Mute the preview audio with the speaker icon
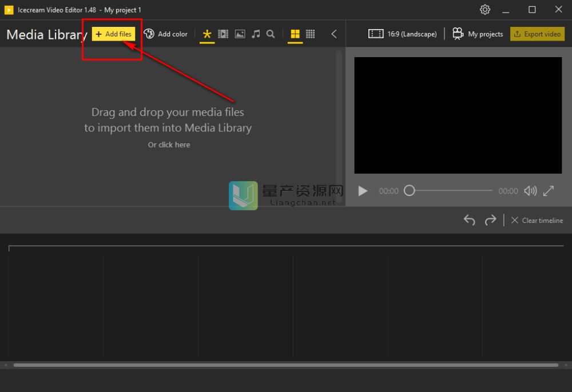The width and height of the screenshot is (572, 392). tap(530, 191)
